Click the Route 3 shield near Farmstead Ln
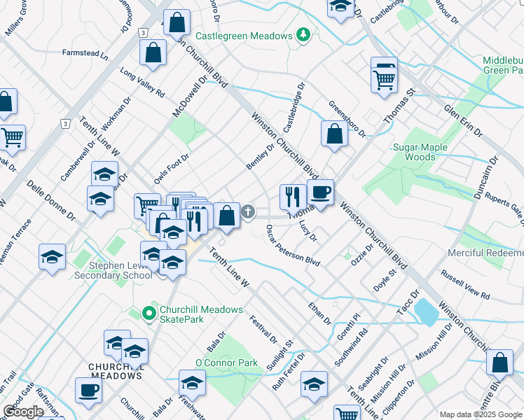This screenshot has width=524, height=420. coord(143,33)
